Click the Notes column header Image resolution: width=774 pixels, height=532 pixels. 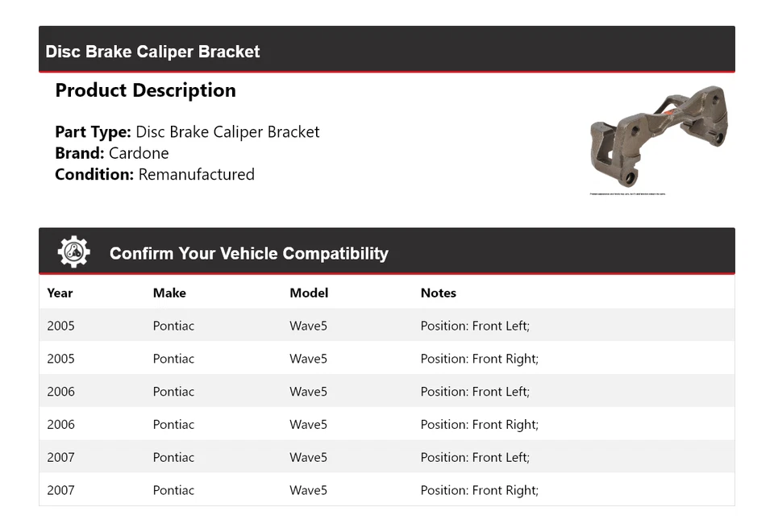point(439,293)
